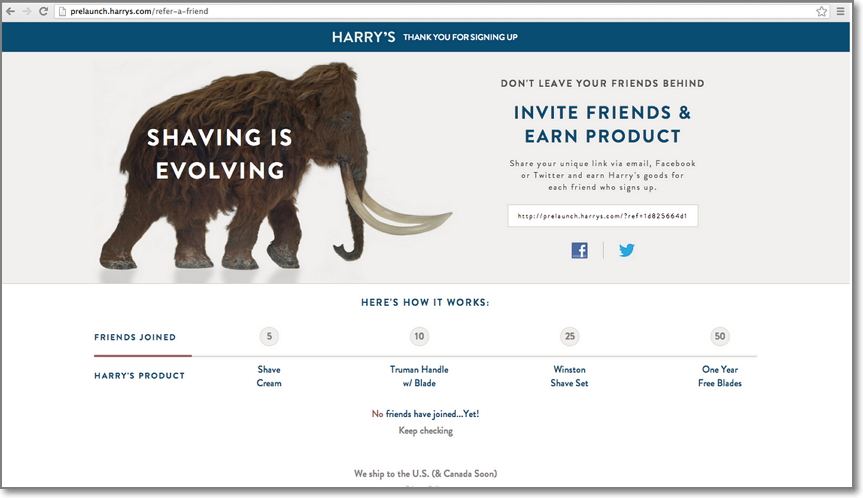Select the unique referral link field
Screen dimensions: 863x498
tap(602, 216)
